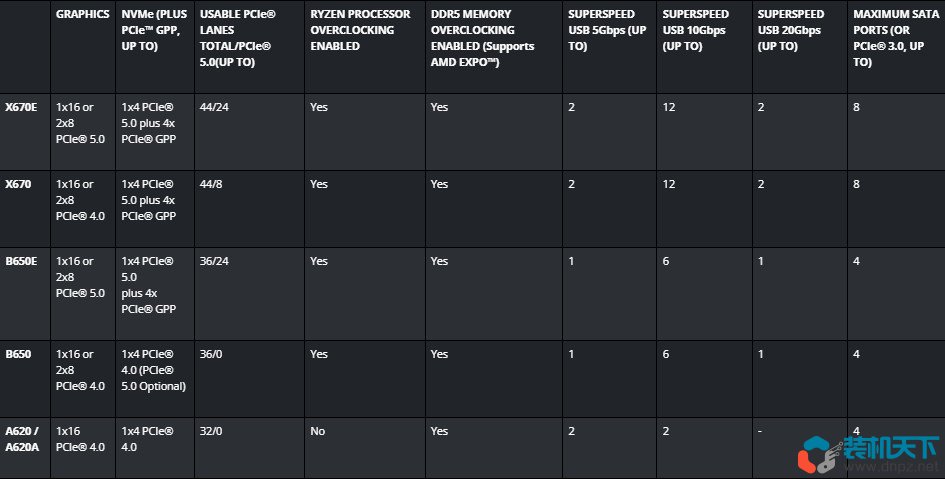Screen dimensions: 945x479
Task: Select the GRAPHICS column header
Action: [83, 15]
